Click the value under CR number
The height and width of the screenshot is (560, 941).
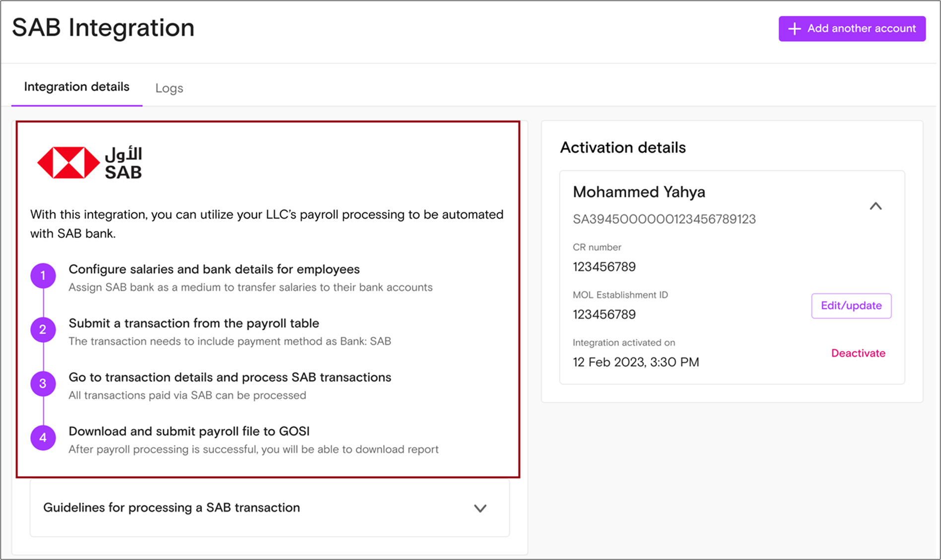[x=604, y=267]
